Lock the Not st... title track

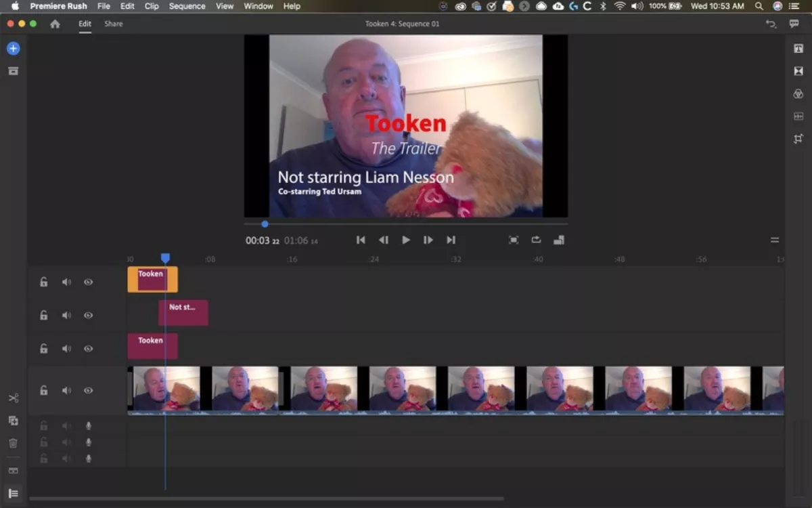click(43, 315)
